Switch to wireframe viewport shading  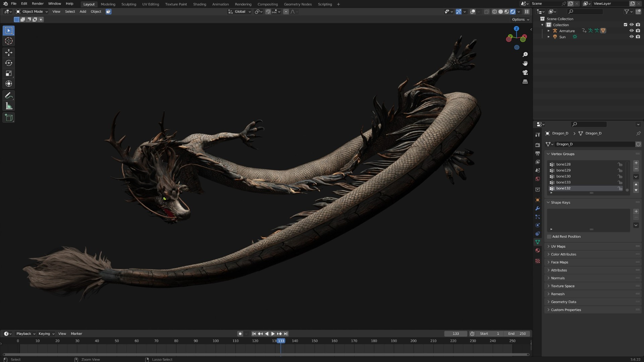click(494, 12)
